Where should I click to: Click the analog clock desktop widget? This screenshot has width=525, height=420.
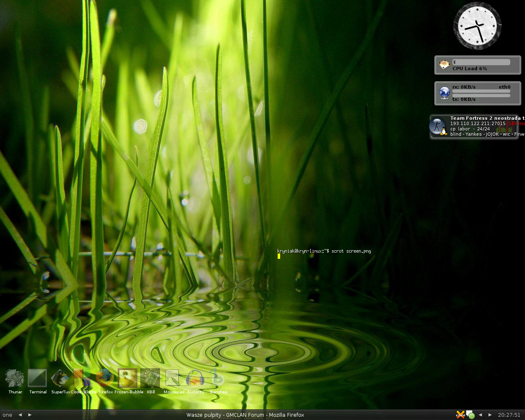tap(477, 26)
